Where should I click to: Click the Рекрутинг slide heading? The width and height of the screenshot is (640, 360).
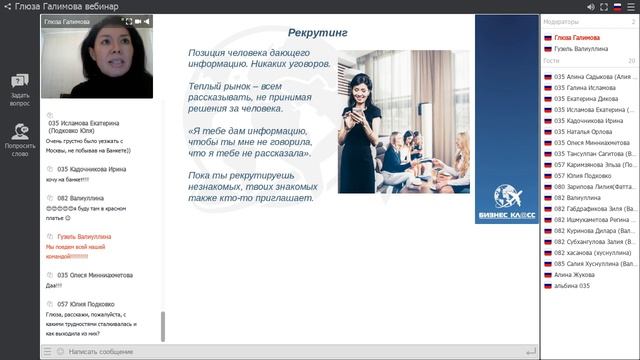click(318, 33)
